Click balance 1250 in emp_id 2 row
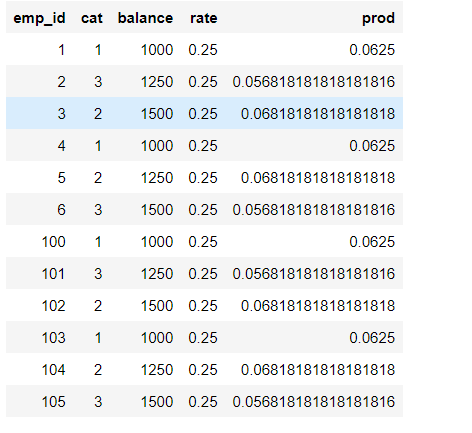 pyautogui.click(x=157, y=82)
